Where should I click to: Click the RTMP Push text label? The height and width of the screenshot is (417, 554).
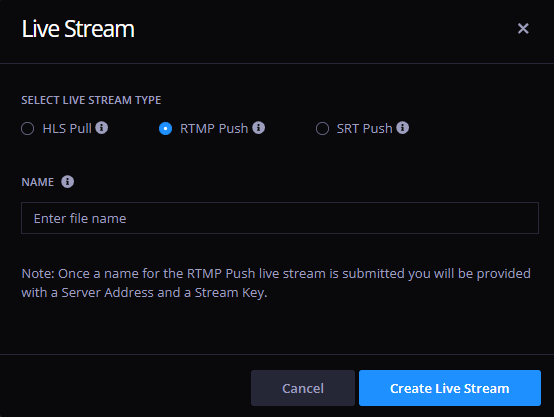pyautogui.click(x=214, y=129)
